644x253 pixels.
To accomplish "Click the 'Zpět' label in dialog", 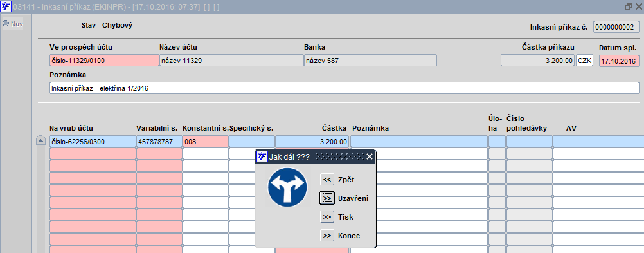I will pos(346,180).
